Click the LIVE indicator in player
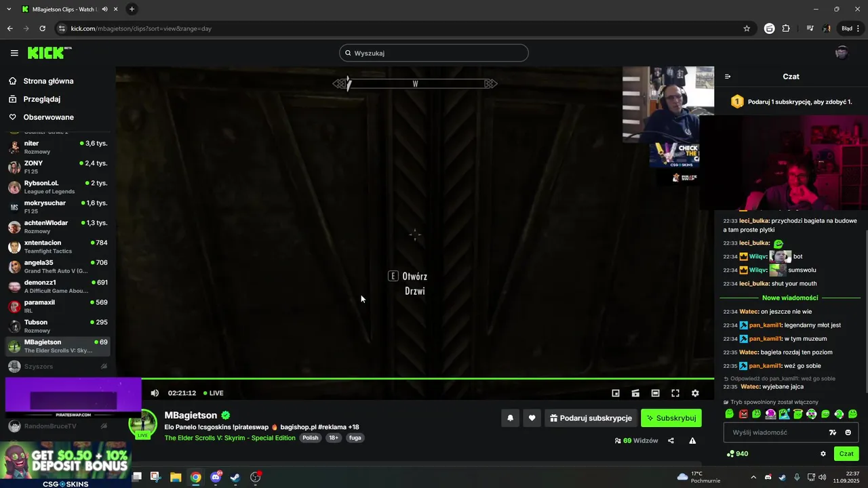Image resolution: width=868 pixels, height=488 pixels. (214, 393)
